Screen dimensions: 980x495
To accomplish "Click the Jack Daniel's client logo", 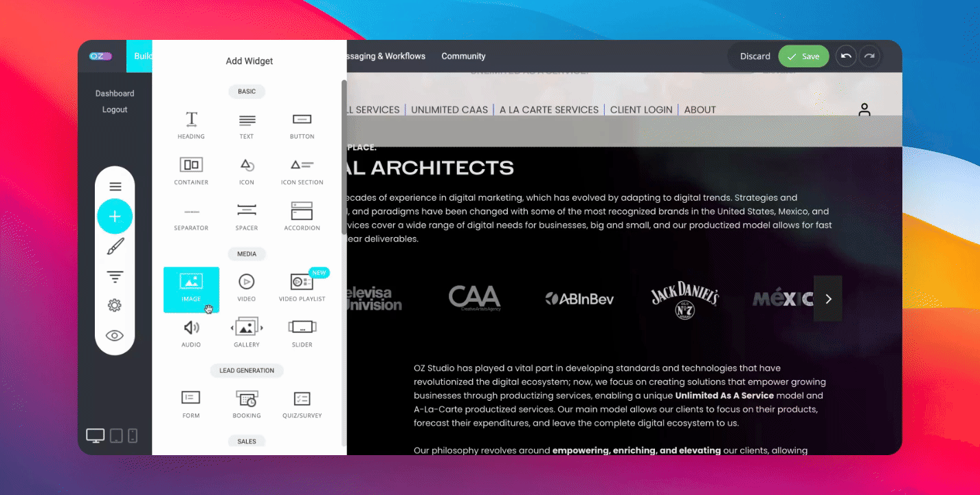I will [684, 300].
